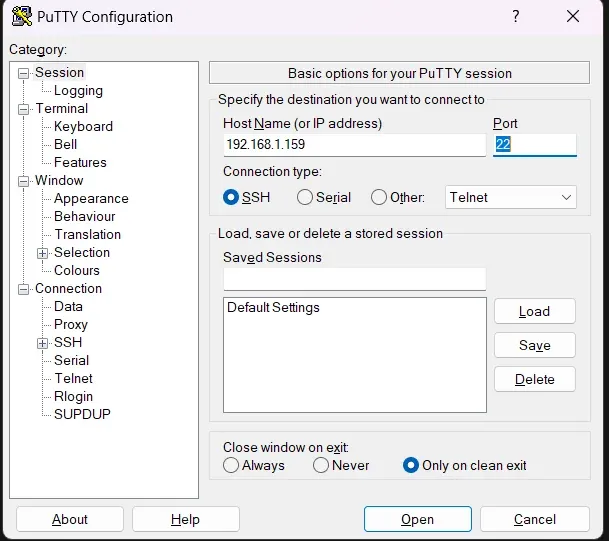Choose Always for close window on exit

coord(231,465)
